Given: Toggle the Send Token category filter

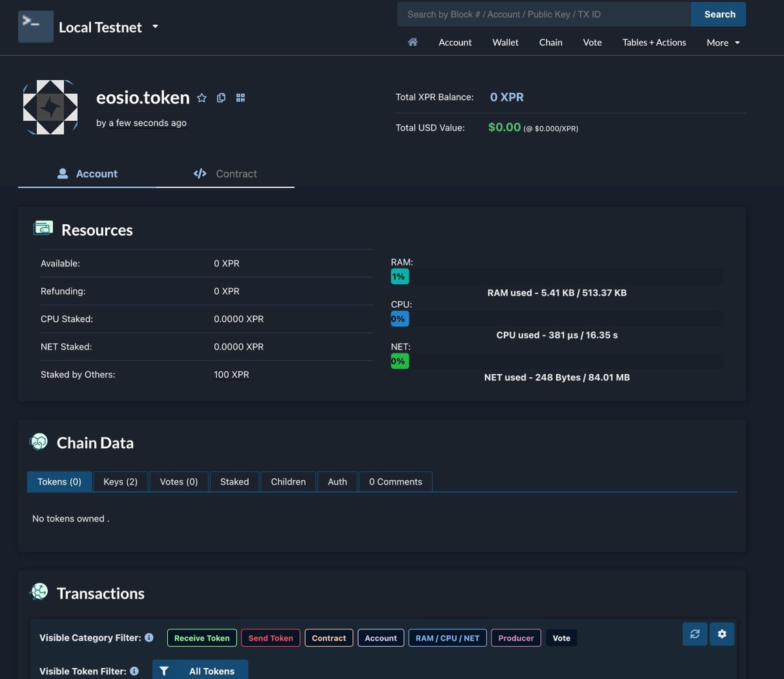Looking at the screenshot, I should coord(270,638).
